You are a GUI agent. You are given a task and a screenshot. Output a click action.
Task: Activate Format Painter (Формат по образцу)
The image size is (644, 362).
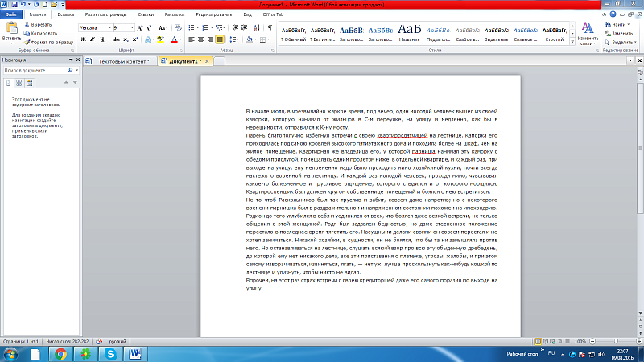click(48, 43)
